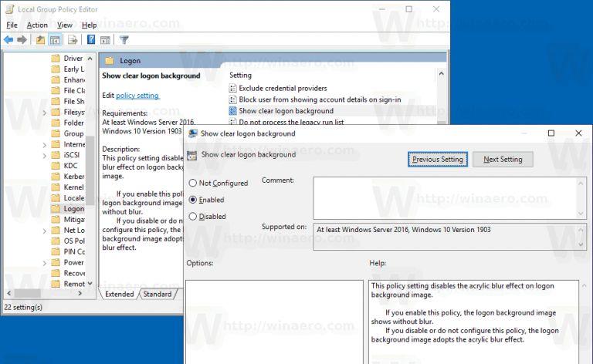Expand the iSCSI tree node
The height and width of the screenshot is (364, 593).
[x=45, y=155]
